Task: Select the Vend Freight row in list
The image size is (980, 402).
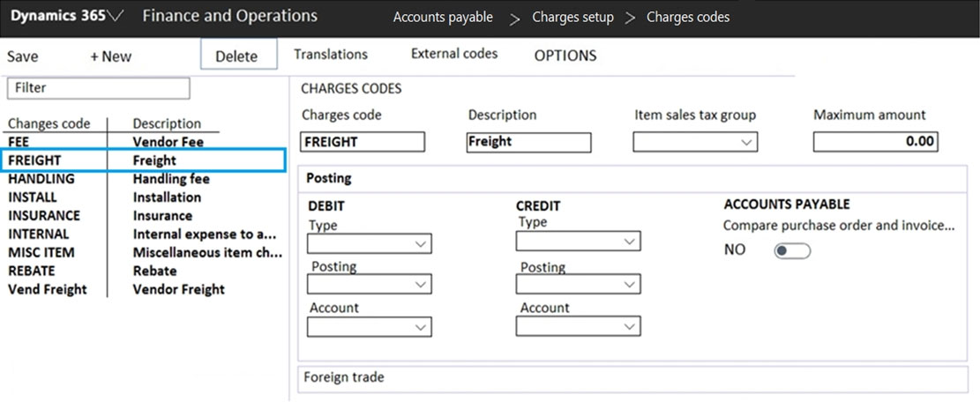Action: (48, 289)
